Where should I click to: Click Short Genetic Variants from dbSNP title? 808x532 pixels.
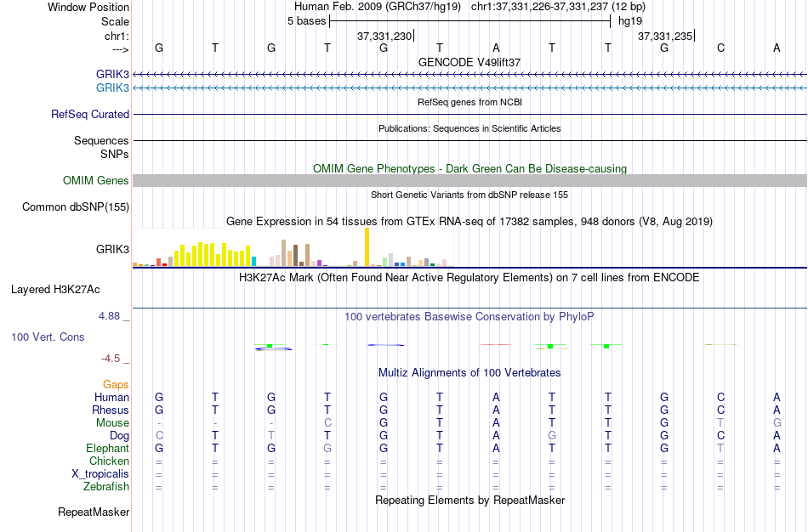point(469,195)
